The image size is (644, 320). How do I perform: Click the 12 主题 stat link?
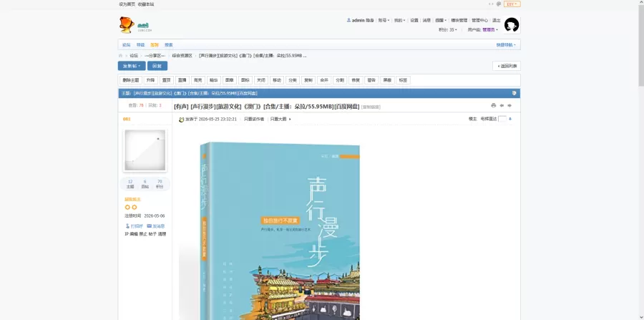pyautogui.click(x=130, y=184)
